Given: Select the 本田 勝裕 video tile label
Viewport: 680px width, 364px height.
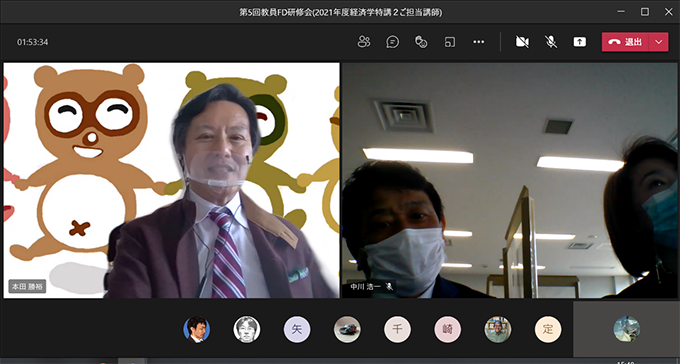Looking at the screenshot, I should (x=27, y=286).
